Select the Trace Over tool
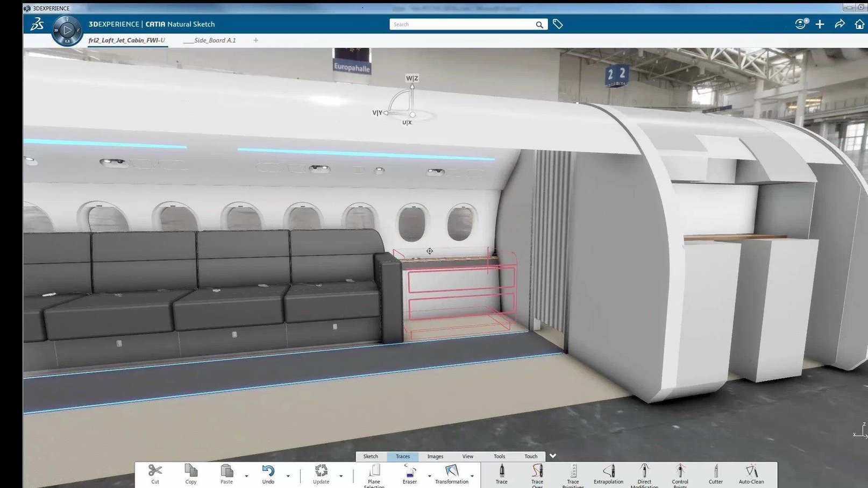The image size is (868, 488). tap(537, 475)
